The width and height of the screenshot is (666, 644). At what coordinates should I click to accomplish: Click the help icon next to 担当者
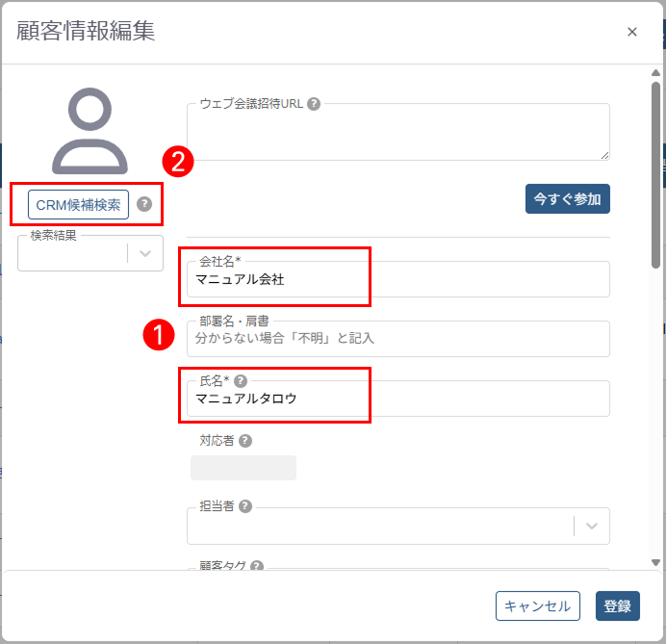245,506
